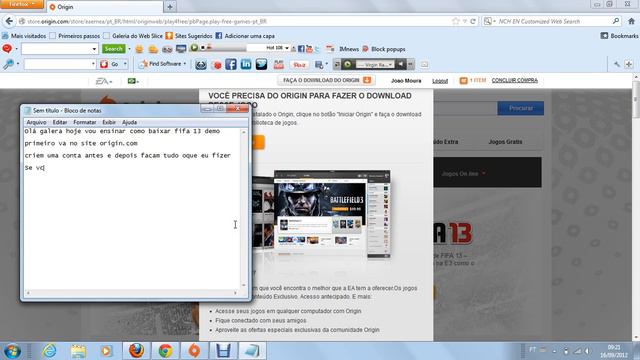Screen dimensions: 640x360
Task: Click the Windows Start orb
Action: [12, 351]
